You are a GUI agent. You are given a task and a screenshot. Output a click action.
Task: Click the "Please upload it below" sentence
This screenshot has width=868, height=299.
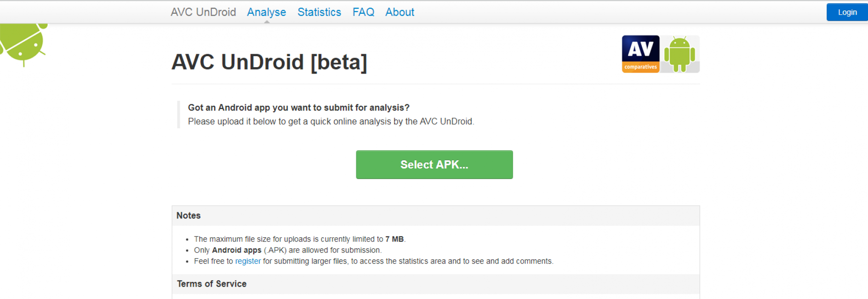pyautogui.click(x=331, y=121)
